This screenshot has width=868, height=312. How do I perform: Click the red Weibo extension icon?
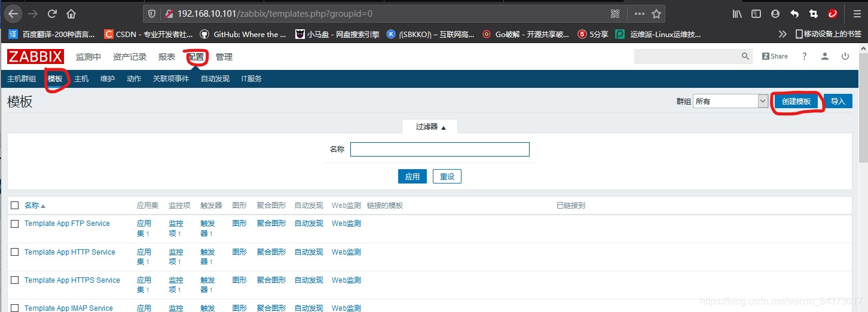click(x=832, y=13)
